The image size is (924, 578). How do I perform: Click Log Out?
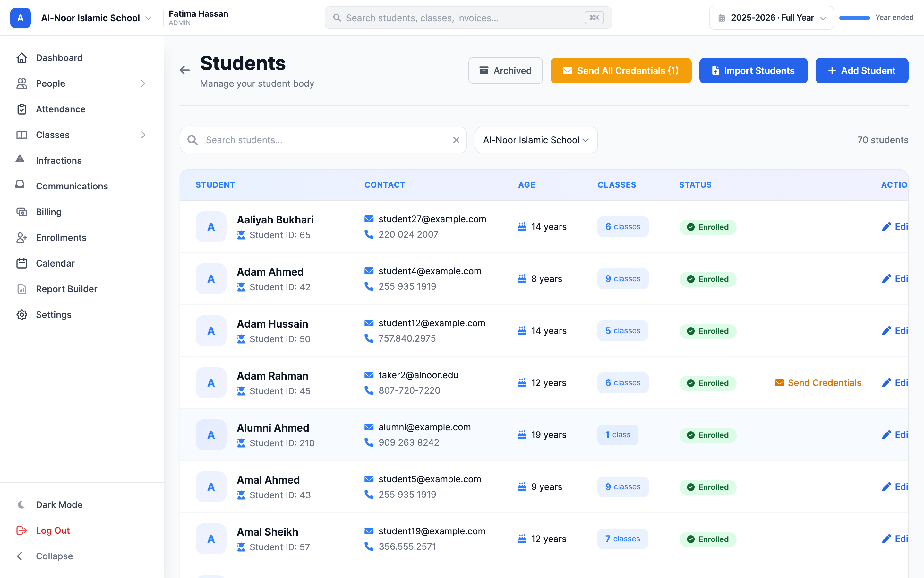point(53,530)
